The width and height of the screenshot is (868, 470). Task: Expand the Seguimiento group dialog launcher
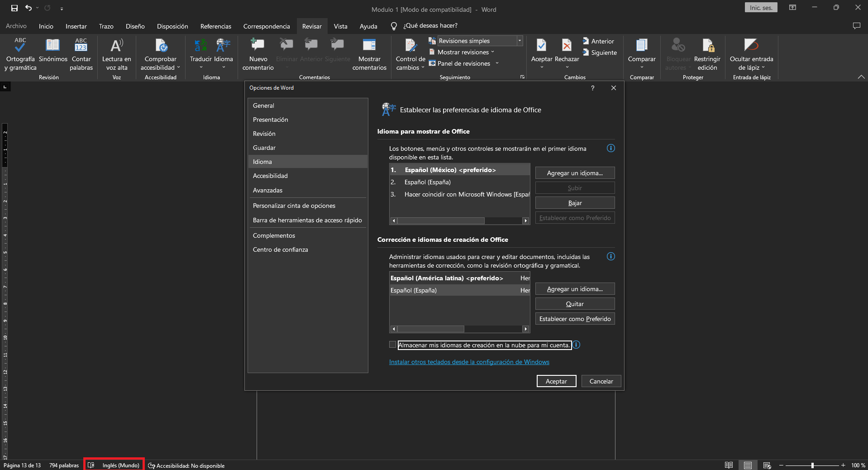522,77
